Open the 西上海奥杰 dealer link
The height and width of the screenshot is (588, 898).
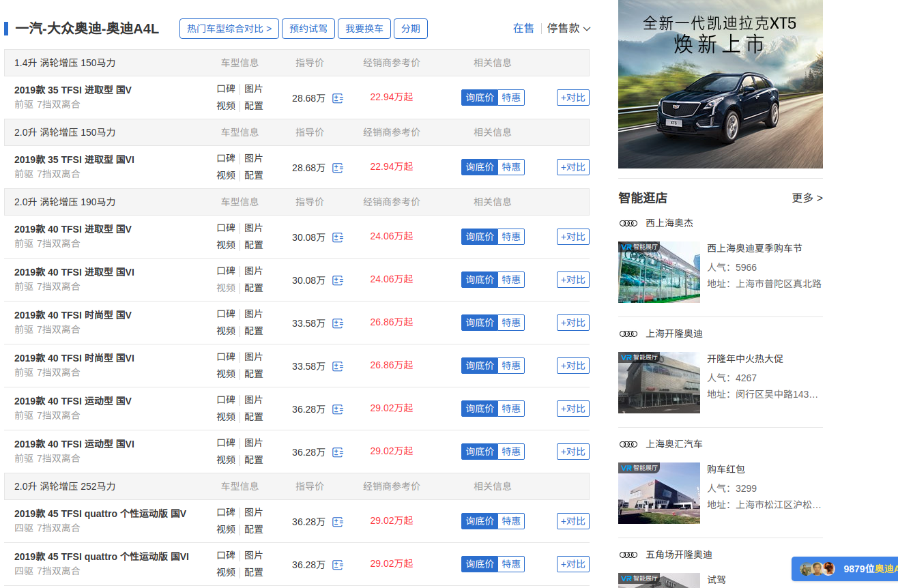pos(669,223)
